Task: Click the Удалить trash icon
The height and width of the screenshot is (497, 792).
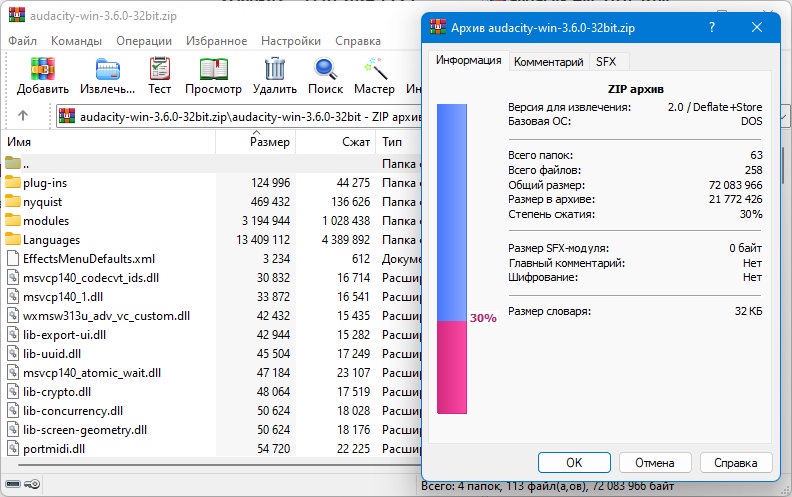Action: pyautogui.click(x=275, y=69)
